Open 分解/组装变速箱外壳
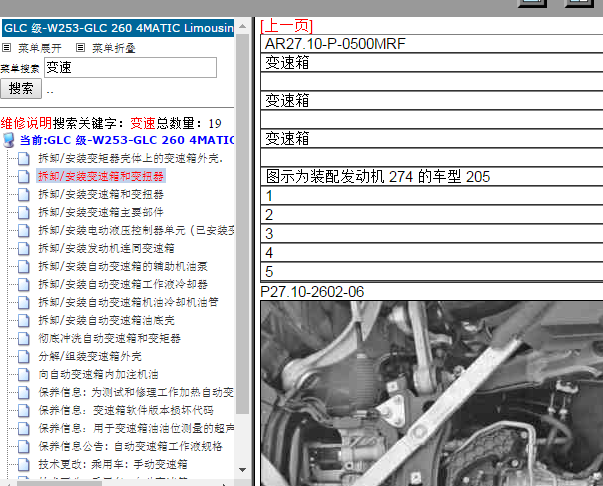Viewport: 603px width, 486px height. (x=90, y=356)
